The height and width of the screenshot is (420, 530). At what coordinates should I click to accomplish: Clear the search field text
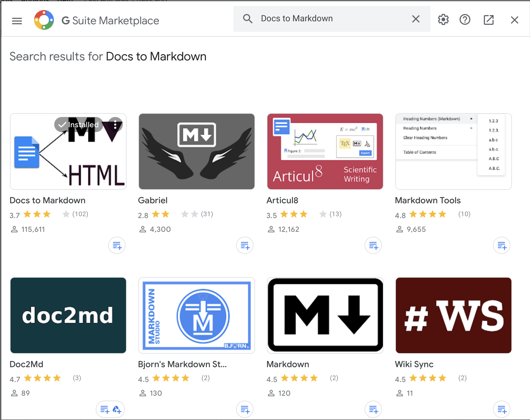pyautogui.click(x=416, y=19)
